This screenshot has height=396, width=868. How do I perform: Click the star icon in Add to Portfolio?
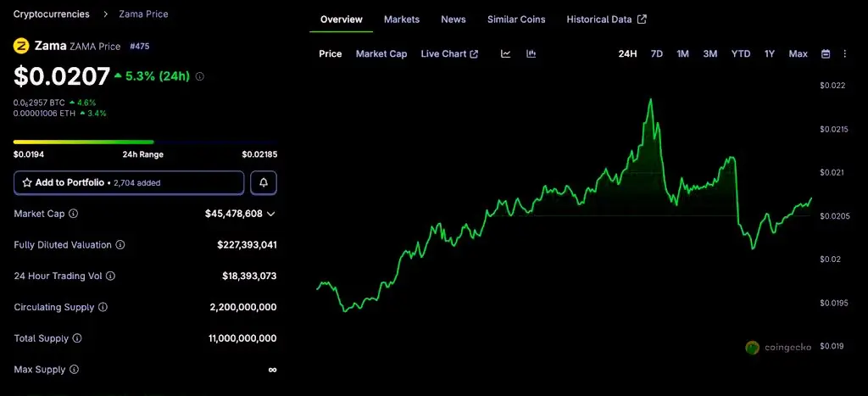(26, 182)
